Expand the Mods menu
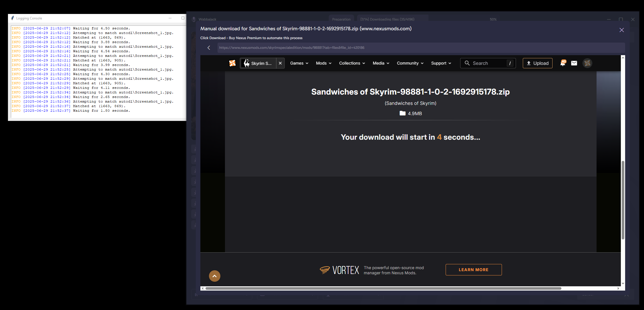Screen dimensions: 644x310 (324, 63)
